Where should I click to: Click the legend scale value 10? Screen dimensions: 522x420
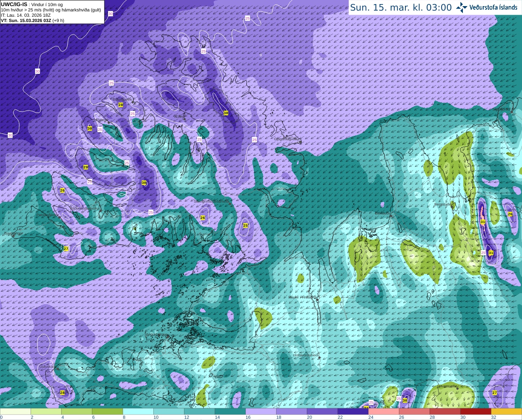pos(156,417)
